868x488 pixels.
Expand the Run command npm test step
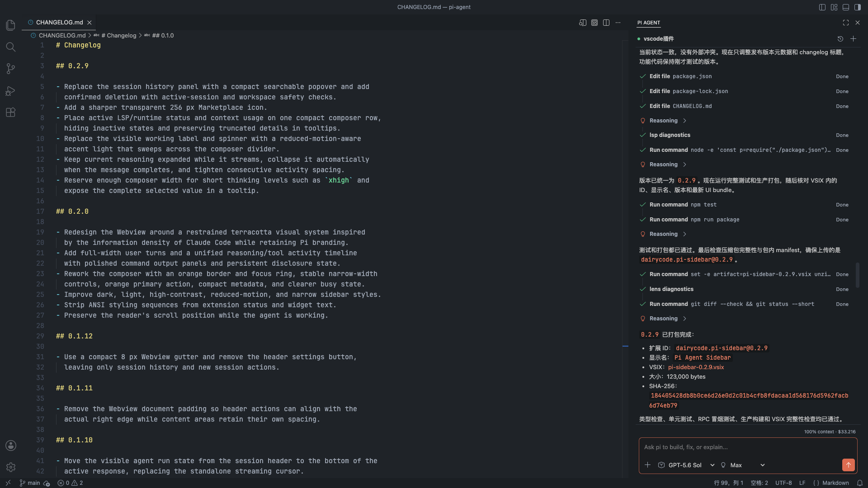(744, 205)
